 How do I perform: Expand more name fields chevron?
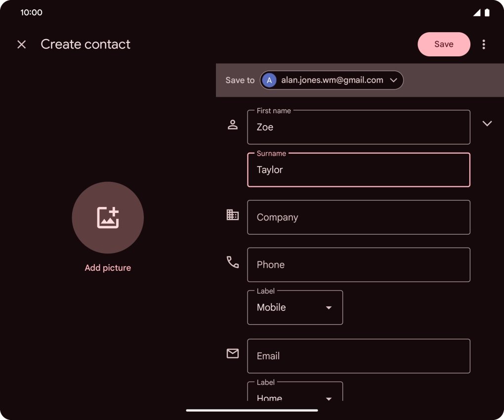click(487, 124)
